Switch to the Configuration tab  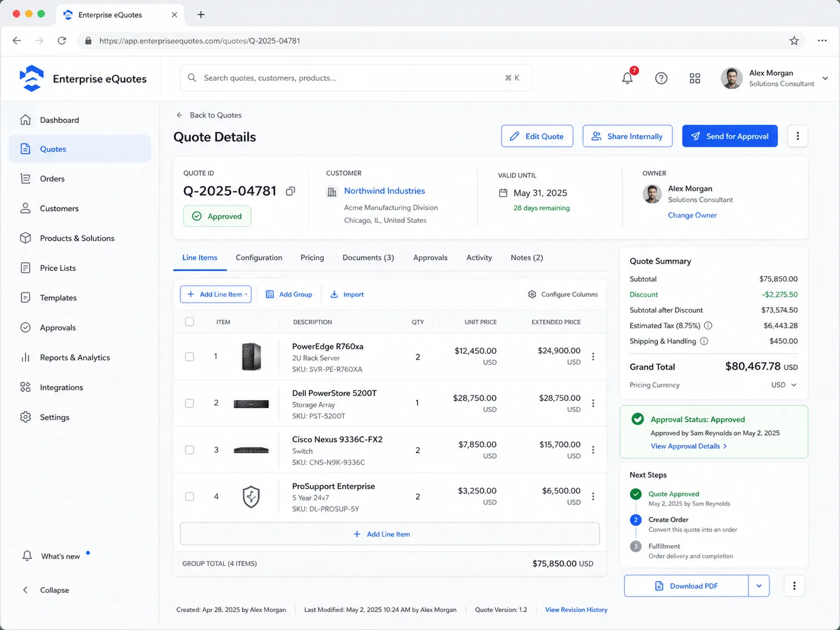click(x=259, y=258)
